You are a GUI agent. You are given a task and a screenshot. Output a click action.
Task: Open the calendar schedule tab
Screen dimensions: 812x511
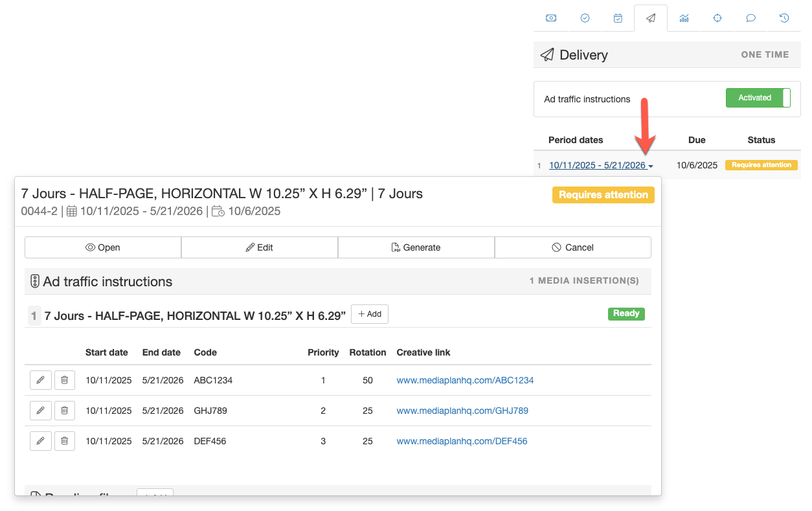(618, 18)
